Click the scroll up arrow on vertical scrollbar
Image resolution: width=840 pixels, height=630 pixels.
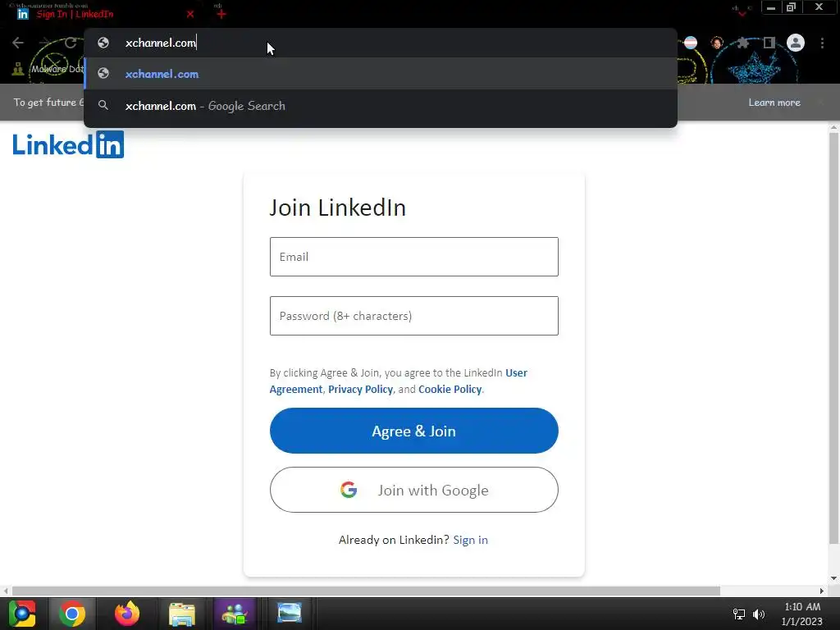[833, 127]
